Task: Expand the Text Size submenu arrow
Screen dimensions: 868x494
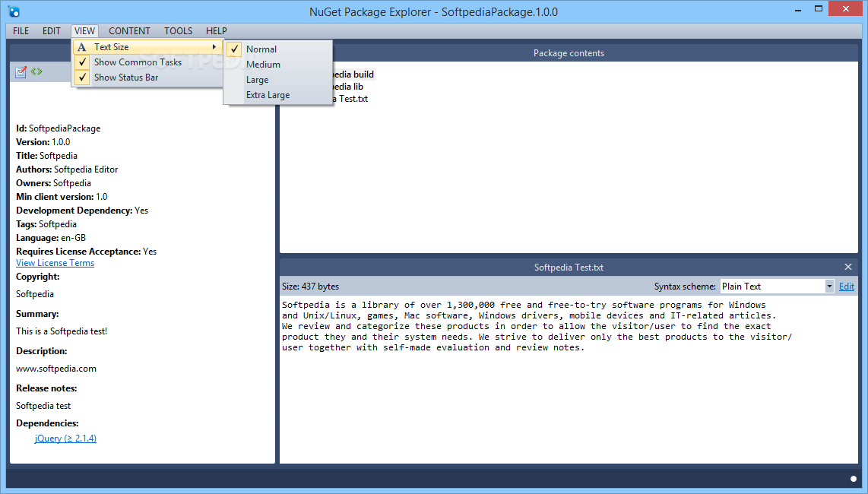Action: [214, 47]
